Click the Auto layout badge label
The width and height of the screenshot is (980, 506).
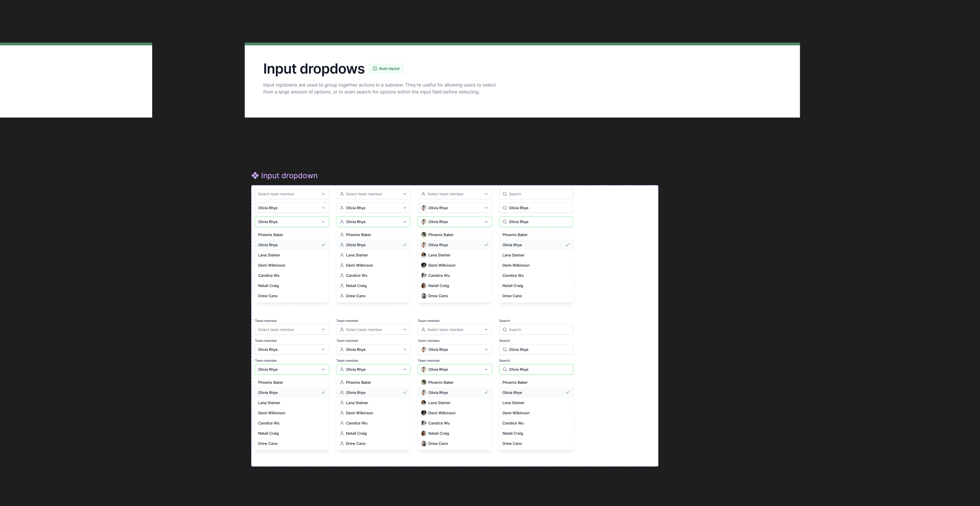coord(389,69)
